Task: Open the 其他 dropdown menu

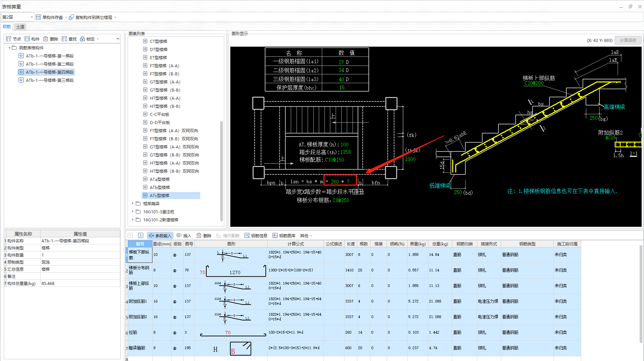Action: click(x=306, y=236)
